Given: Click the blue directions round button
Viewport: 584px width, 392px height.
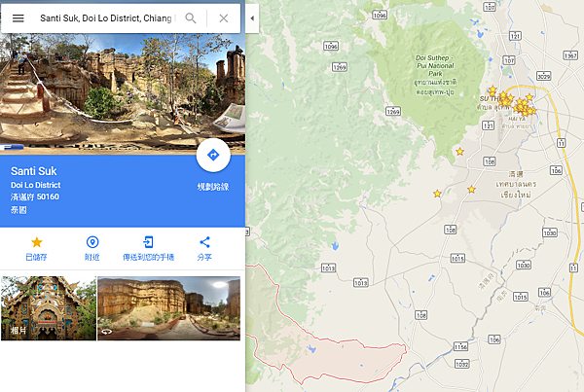Looking at the screenshot, I should click(x=213, y=155).
